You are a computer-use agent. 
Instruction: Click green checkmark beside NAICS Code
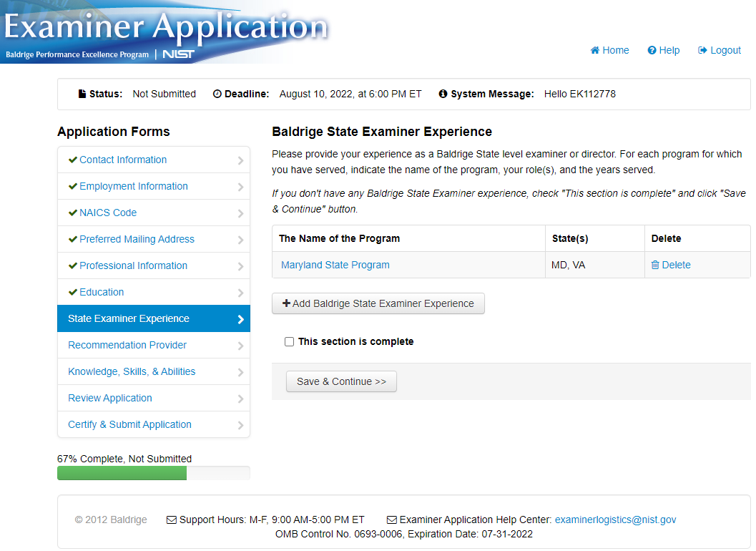pyautogui.click(x=73, y=213)
